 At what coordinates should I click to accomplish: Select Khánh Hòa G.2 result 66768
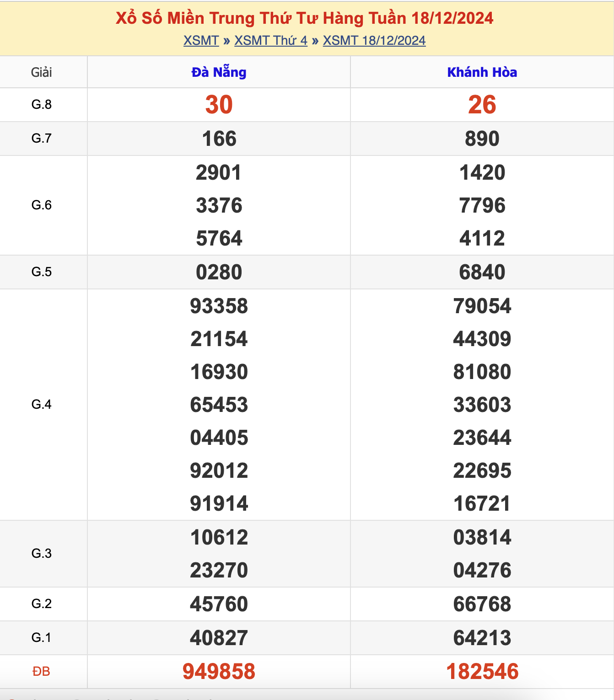click(x=482, y=604)
